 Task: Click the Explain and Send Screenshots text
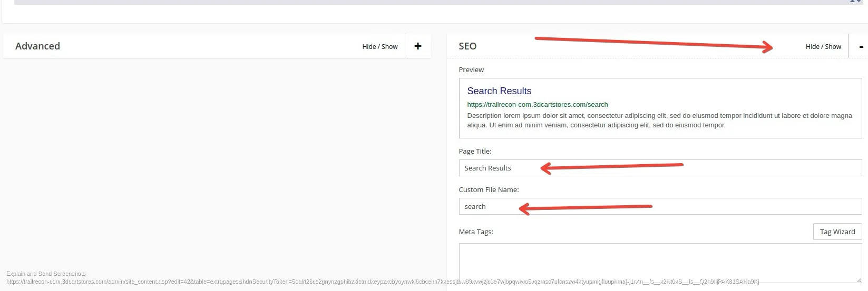point(46,274)
